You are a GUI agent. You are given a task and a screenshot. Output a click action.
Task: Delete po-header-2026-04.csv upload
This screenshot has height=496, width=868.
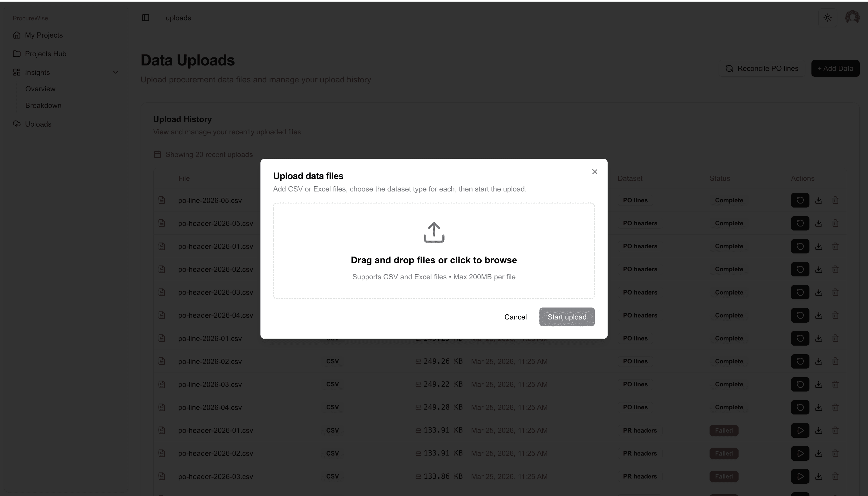pos(835,315)
